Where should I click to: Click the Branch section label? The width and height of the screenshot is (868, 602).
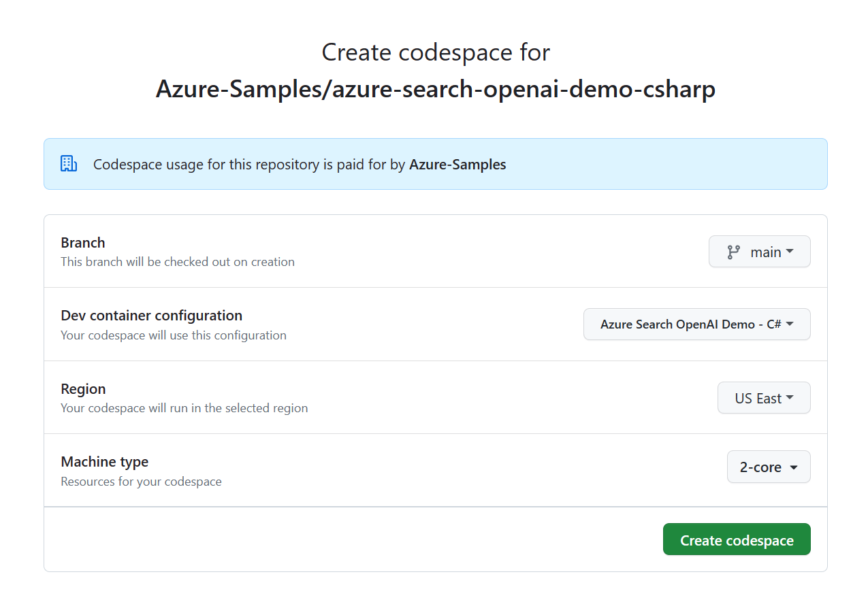[x=82, y=242]
